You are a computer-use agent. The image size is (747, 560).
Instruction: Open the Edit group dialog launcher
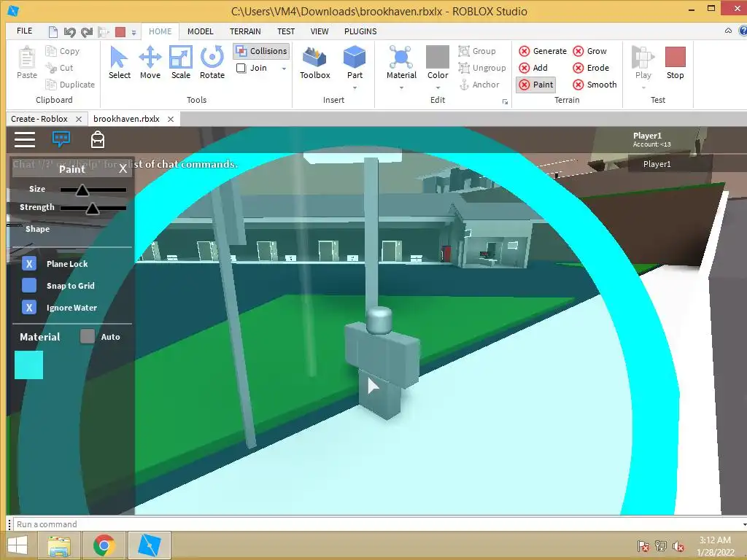point(505,102)
